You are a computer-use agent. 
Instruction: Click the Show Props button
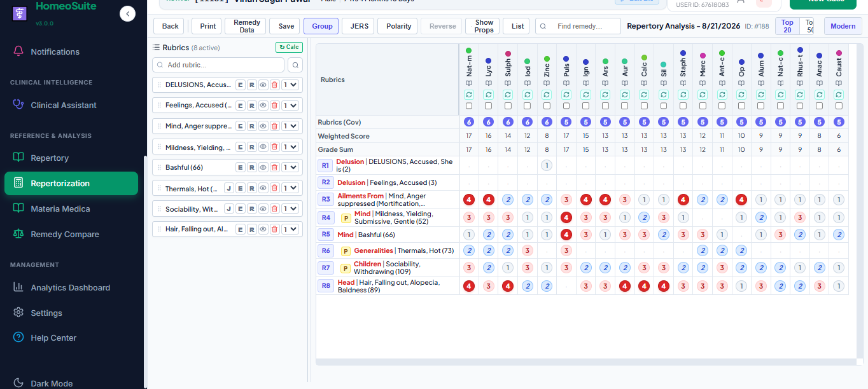tap(484, 26)
